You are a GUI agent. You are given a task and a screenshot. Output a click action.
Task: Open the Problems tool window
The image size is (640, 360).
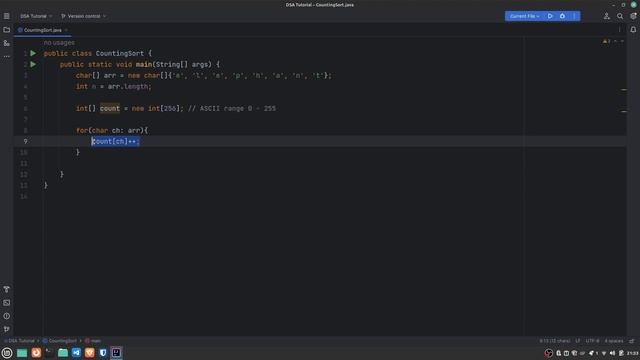7,316
